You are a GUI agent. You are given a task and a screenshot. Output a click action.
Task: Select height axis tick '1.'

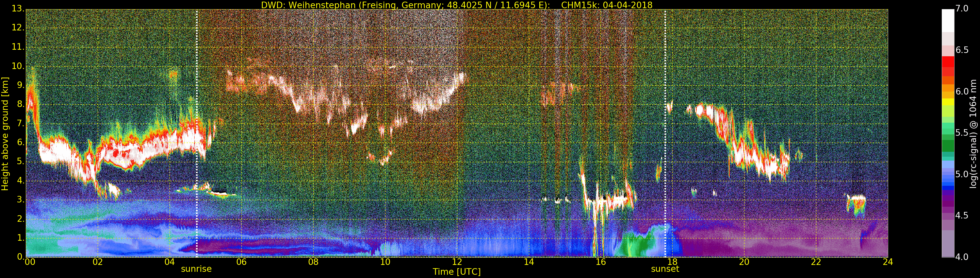[x=21, y=238]
